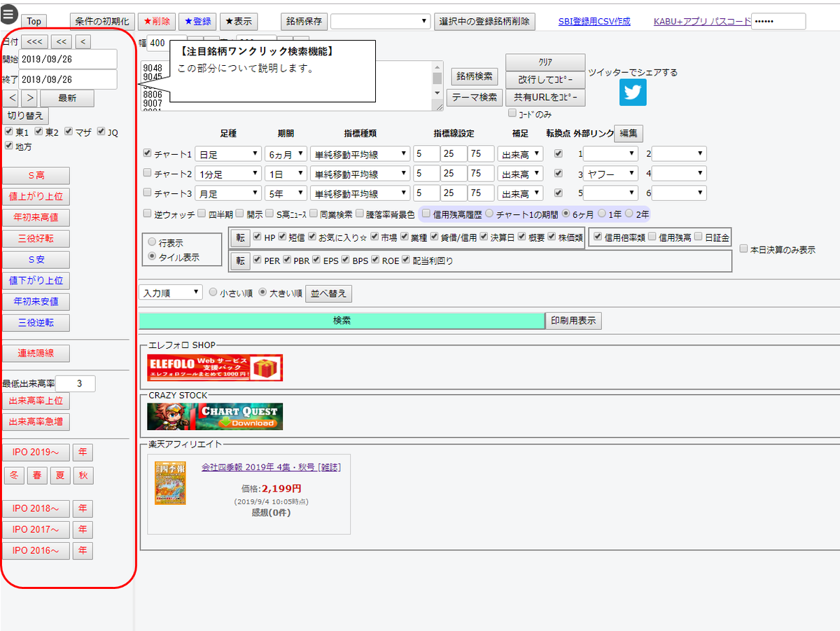
Task: Click the テーマ検索 button
Action: (474, 97)
